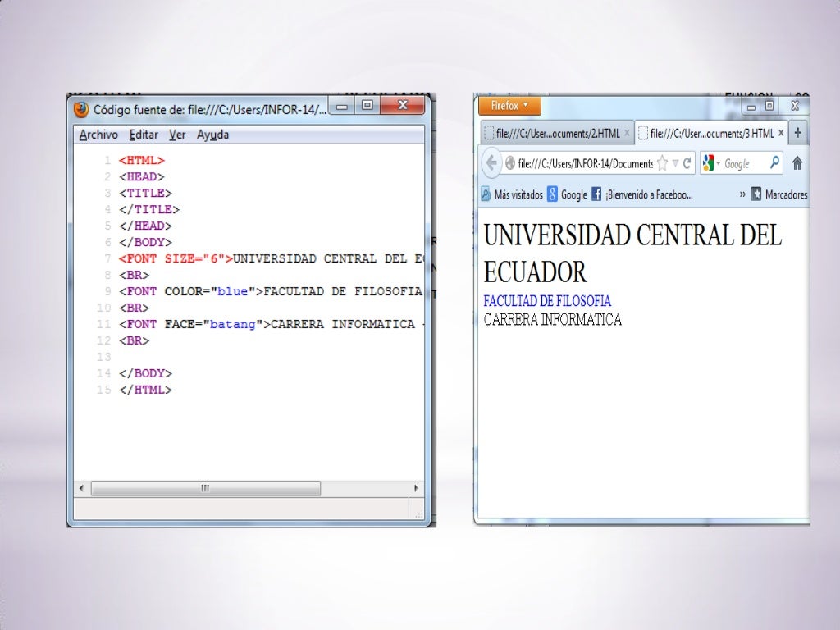Show more bookmarks with chevron
The width and height of the screenshot is (840, 630).
click(742, 194)
